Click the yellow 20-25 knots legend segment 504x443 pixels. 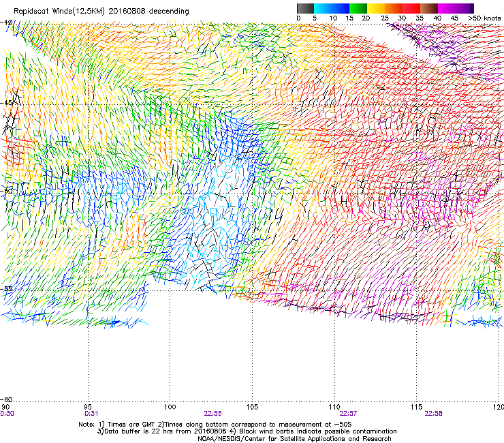pyautogui.click(x=376, y=8)
